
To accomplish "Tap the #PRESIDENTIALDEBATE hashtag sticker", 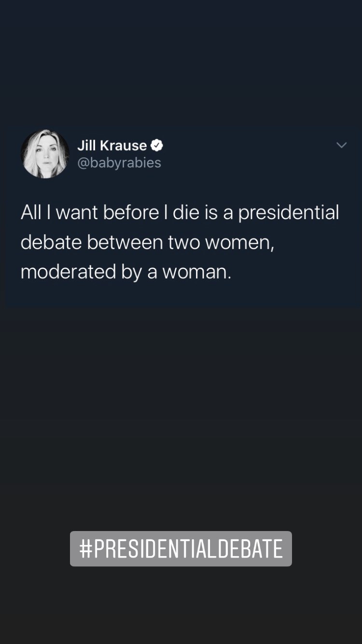I will tap(181, 549).
